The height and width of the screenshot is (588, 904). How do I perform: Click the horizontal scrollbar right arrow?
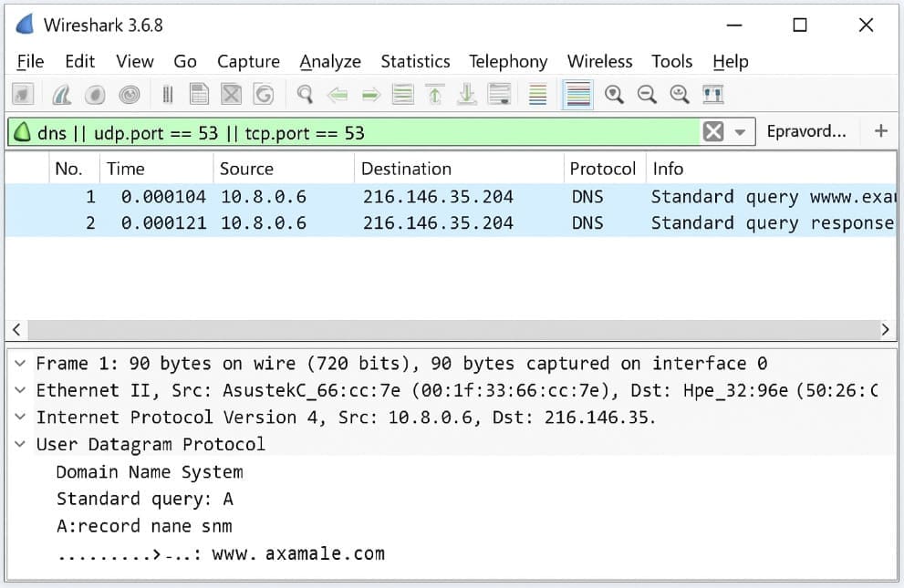[x=885, y=329]
